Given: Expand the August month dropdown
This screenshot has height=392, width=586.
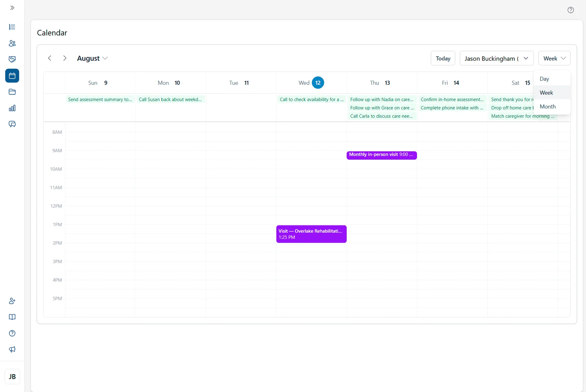Looking at the screenshot, I should point(92,58).
